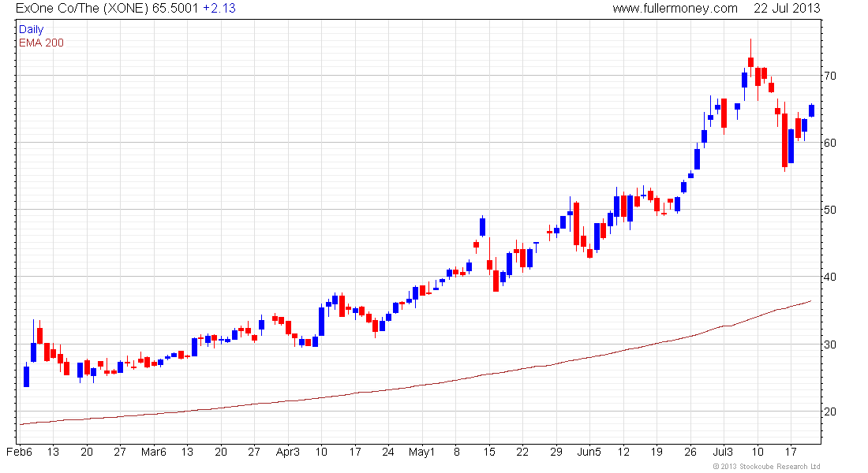Click the 70 price axis label

[830, 76]
